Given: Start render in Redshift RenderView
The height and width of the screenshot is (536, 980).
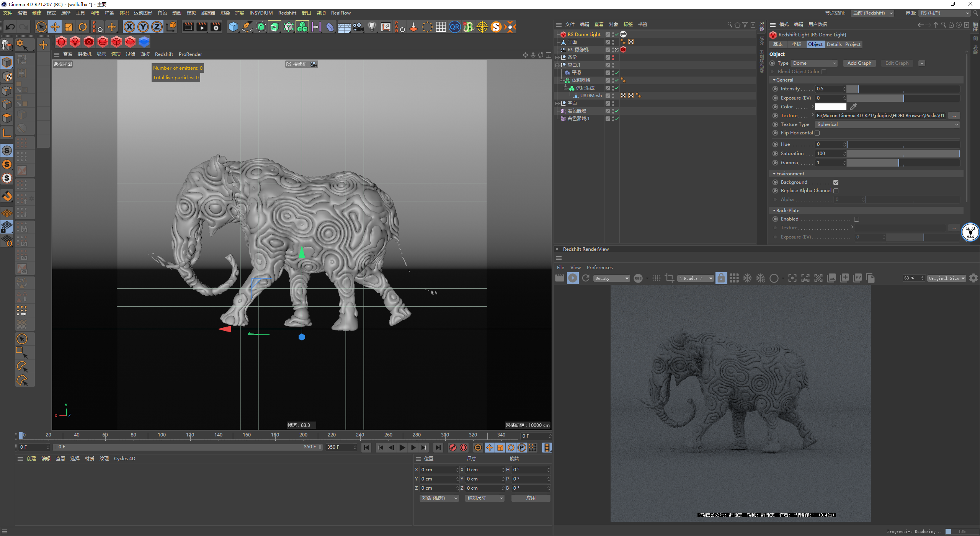Looking at the screenshot, I should (573, 278).
